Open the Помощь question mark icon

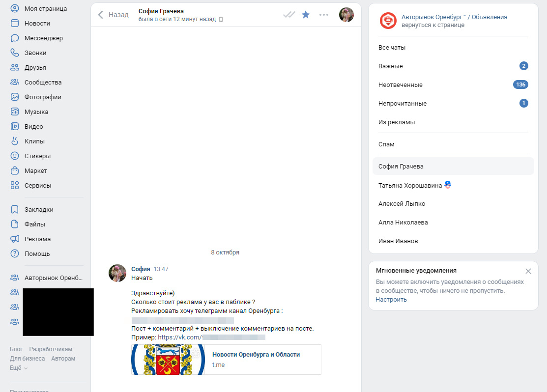coord(15,253)
